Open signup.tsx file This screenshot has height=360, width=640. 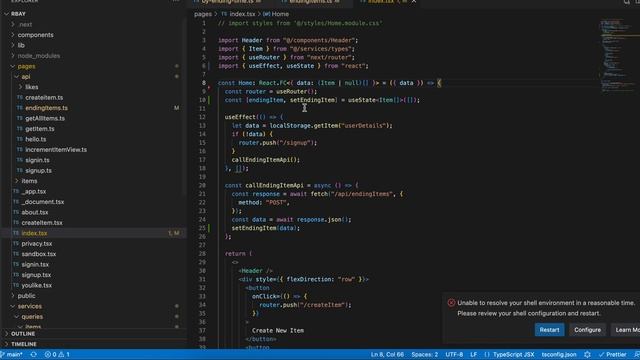[36, 275]
